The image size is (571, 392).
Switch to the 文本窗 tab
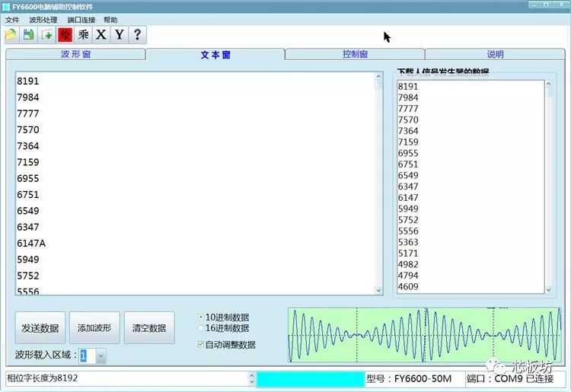tap(215, 55)
